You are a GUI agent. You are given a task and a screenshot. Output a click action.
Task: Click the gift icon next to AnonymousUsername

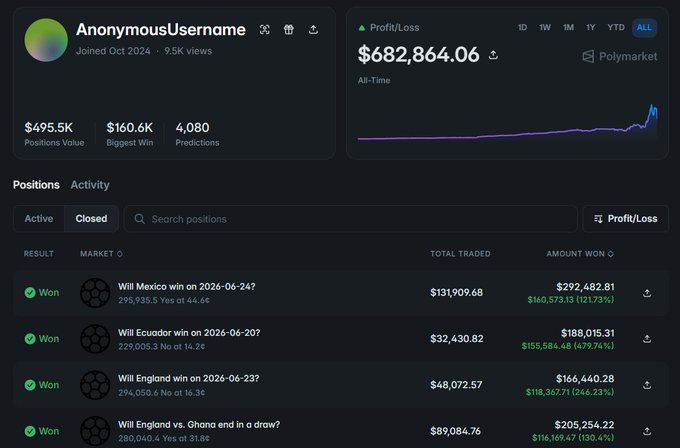[x=289, y=29]
